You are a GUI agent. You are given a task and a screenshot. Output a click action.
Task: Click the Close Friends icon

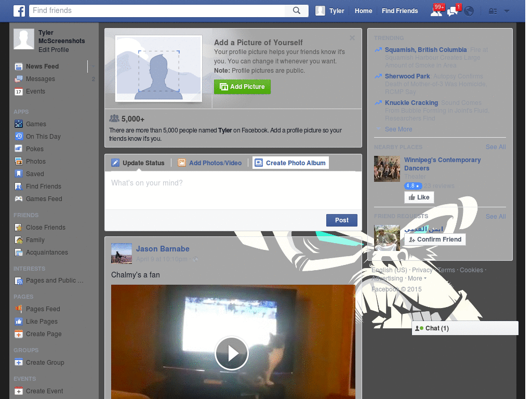coord(19,228)
